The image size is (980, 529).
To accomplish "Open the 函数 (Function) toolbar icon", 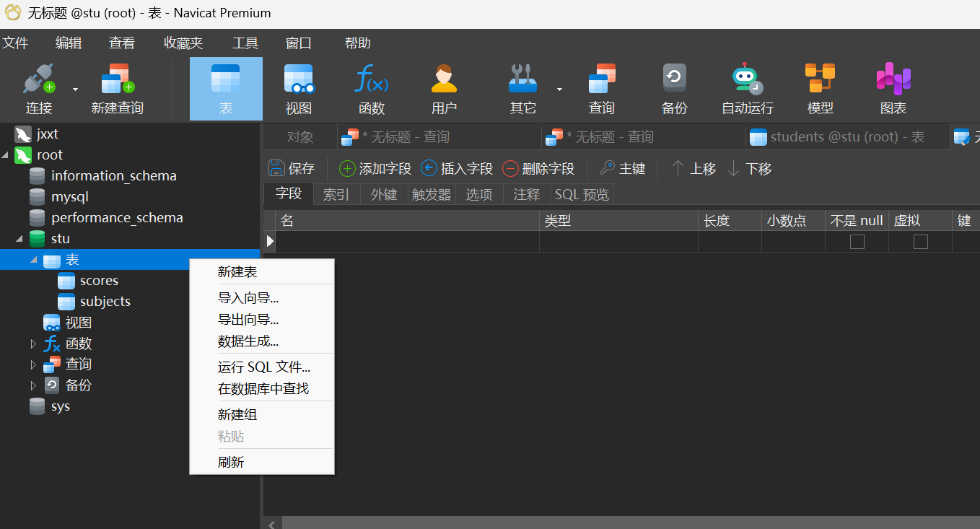I will [x=371, y=79].
